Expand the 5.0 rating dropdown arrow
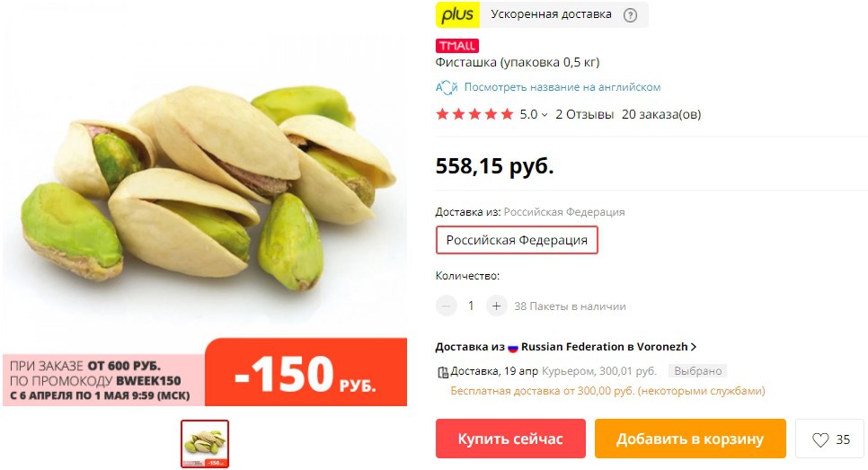Screen dimensions: 868x470 [x=545, y=115]
